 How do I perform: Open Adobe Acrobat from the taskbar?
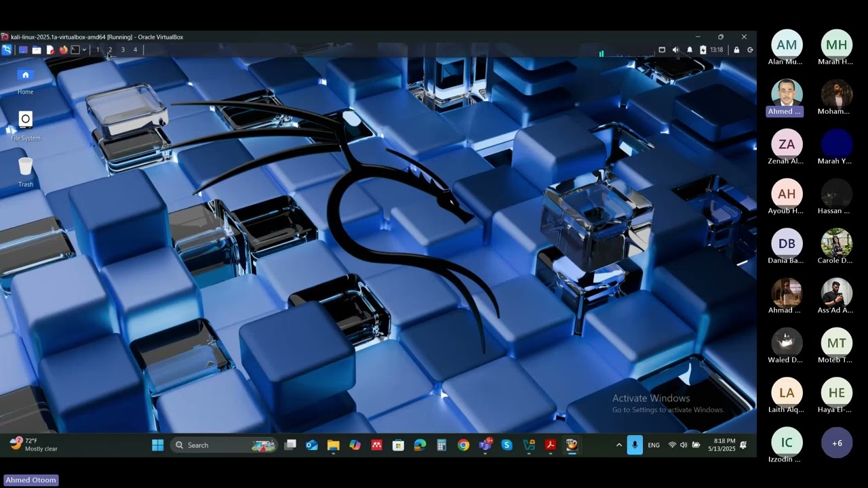[551, 445]
